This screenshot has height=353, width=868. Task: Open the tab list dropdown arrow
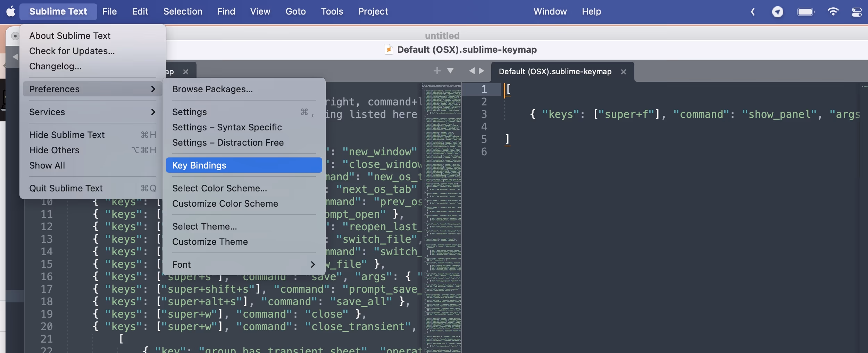pos(450,71)
